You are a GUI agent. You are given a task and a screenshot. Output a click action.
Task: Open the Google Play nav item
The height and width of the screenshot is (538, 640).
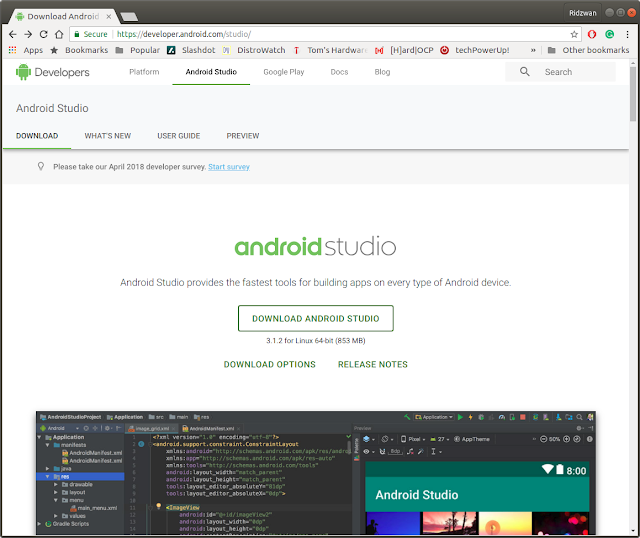[x=284, y=72]
